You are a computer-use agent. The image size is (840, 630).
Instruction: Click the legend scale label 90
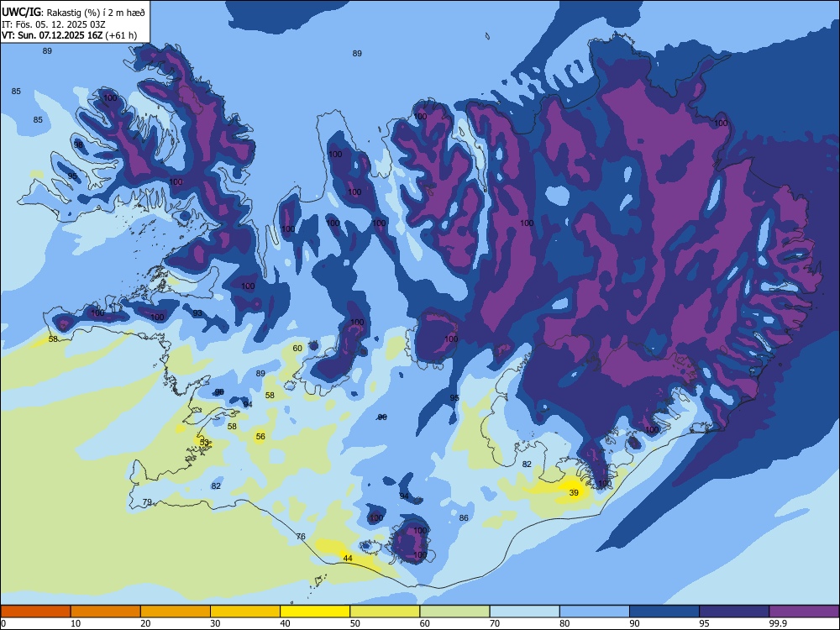click(x=635, y=623)
